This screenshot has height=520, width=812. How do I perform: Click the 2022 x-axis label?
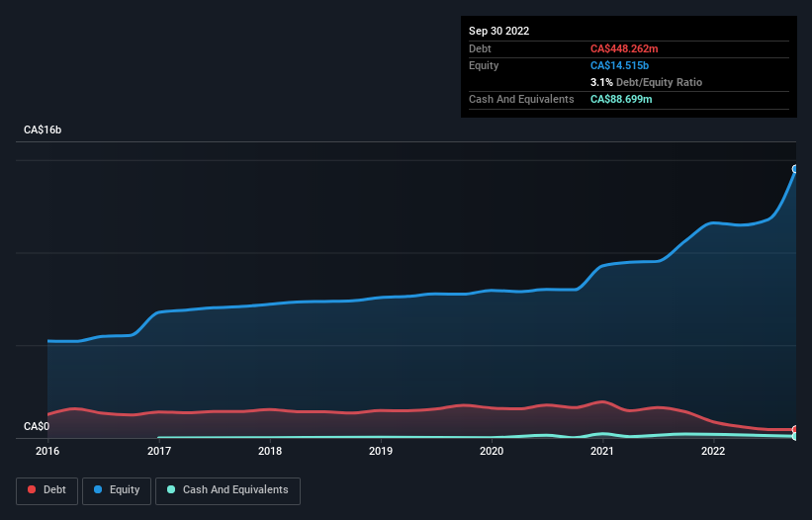pyautogui.click(x=713, y=451)
